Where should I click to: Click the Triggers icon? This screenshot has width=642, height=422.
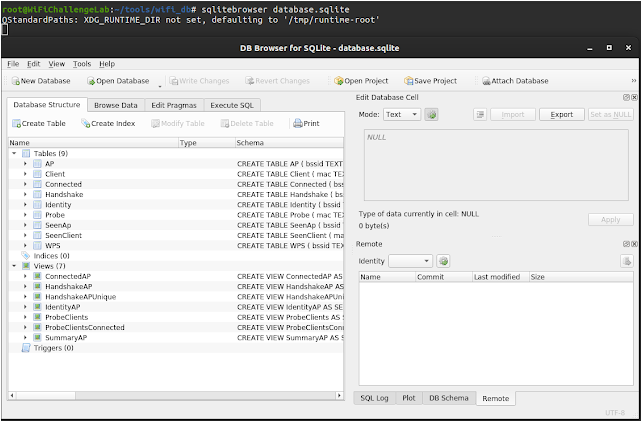[x=26, y=348]
